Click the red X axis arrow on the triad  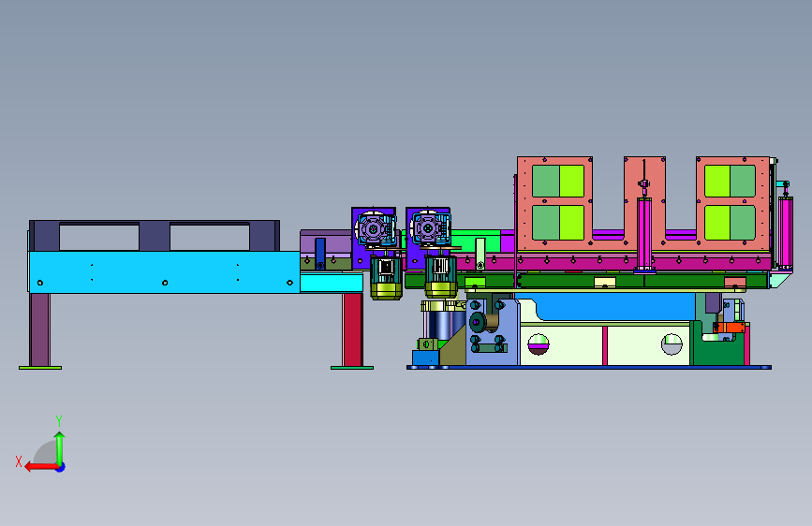pos(41,467)
